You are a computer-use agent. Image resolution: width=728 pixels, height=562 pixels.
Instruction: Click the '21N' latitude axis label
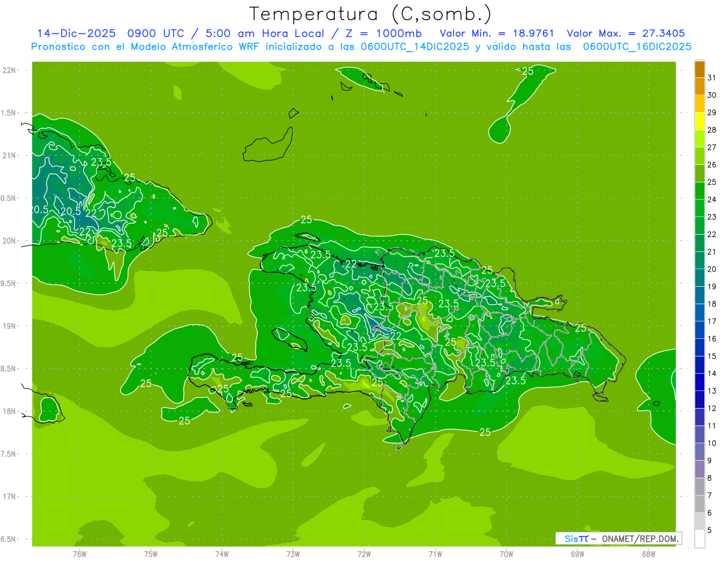[x=10, y=155]
